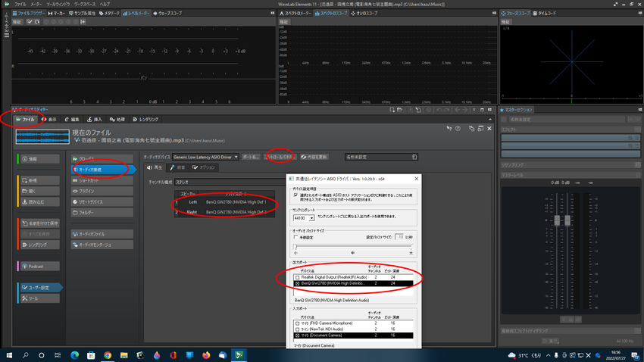Viewport: 644px width, 362px height.
Task: Select the 再生 tab
Action: 155,167
